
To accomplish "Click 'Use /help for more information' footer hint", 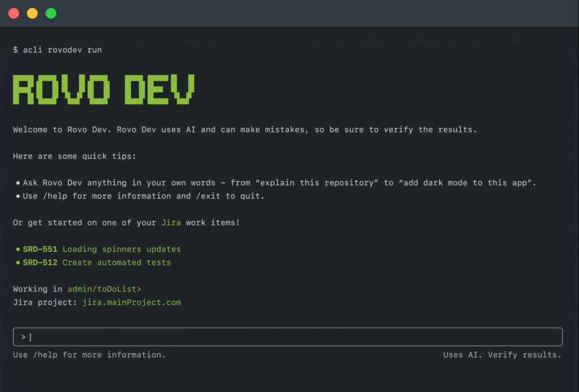I will [x=89, y=355].
